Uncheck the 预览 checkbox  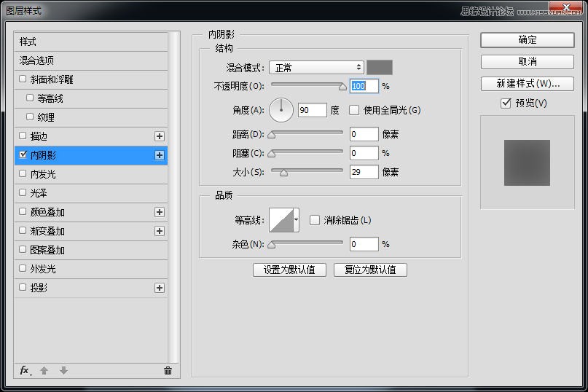click(x=506, y=103)
